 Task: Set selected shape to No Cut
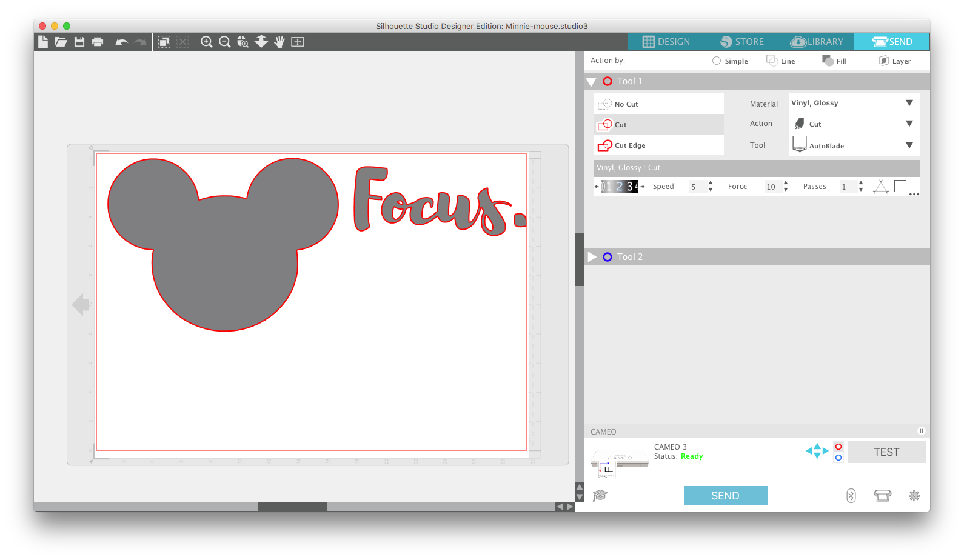659,104
